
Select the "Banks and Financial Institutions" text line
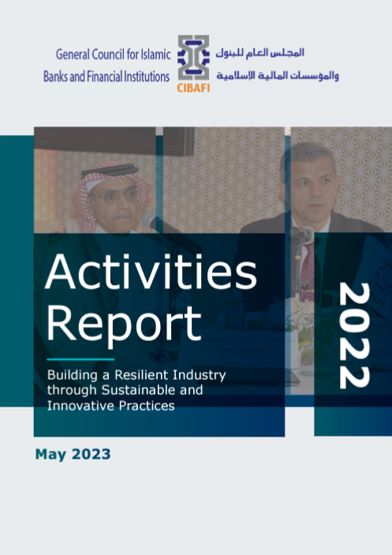pyautogui.click(x=106, y=76)
